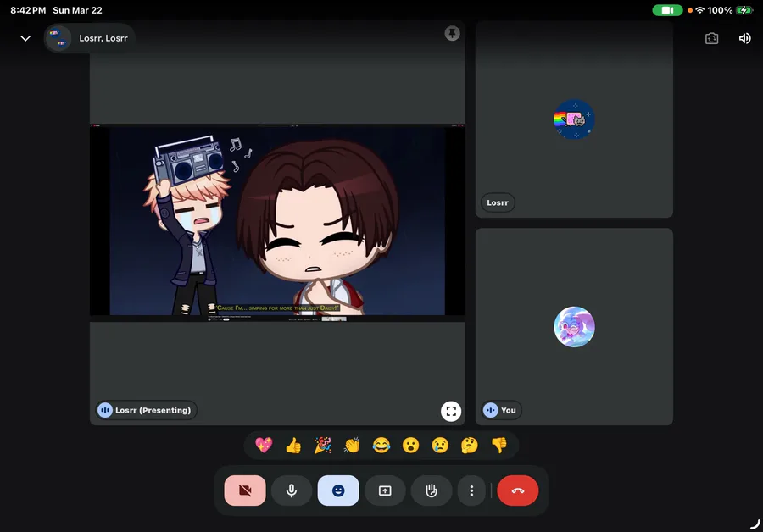This screenshot has width=763, height=532.
Task: Enter fullscreen for Losrr's presentation
Action: click(x=451, y=412)
